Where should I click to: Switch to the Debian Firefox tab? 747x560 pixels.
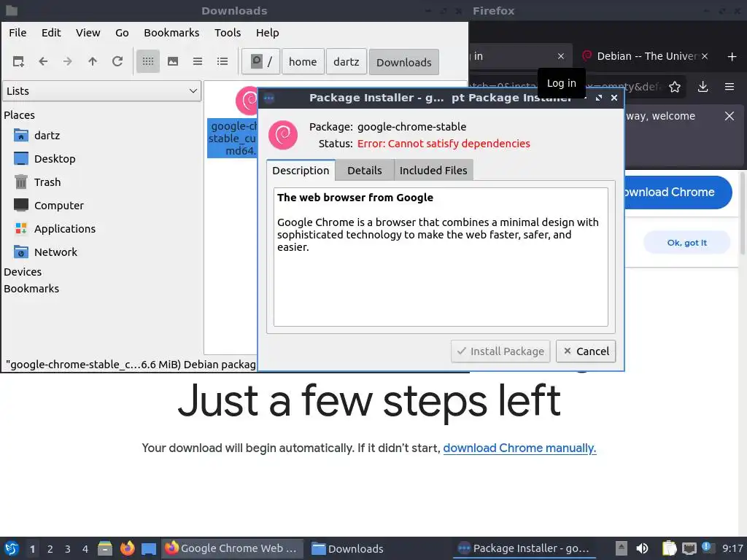pos(646,56)
